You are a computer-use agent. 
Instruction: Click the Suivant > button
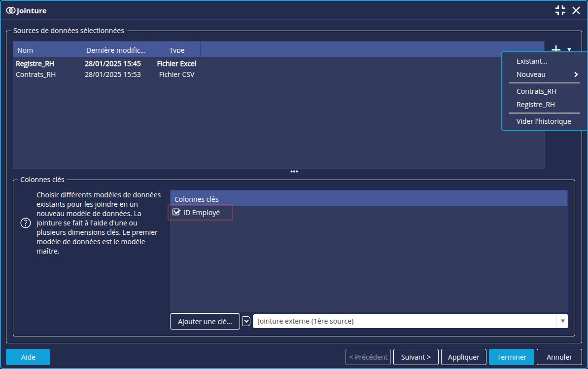(x=415, y=357)
